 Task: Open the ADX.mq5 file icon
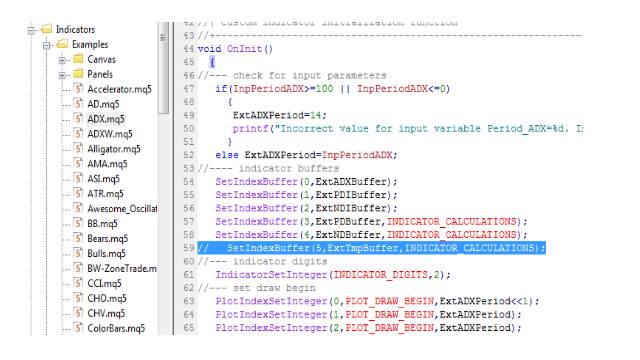78,118
